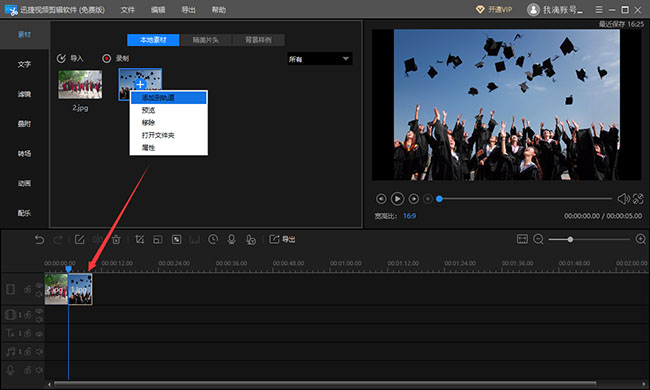Image resolution: width=650 pixels, height=390 pixels.
Task: Click the preview seek bar blue handle
Action: [439, 199]
